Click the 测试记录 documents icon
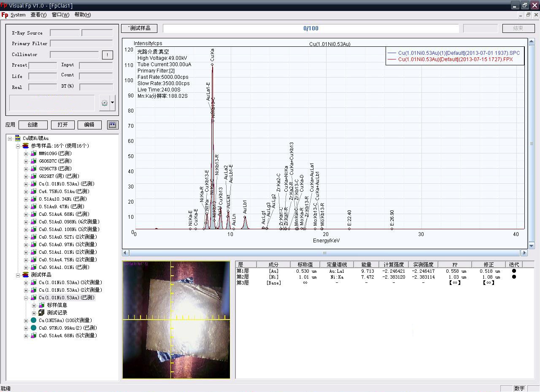Screen dimensions: 540x392 41,313
